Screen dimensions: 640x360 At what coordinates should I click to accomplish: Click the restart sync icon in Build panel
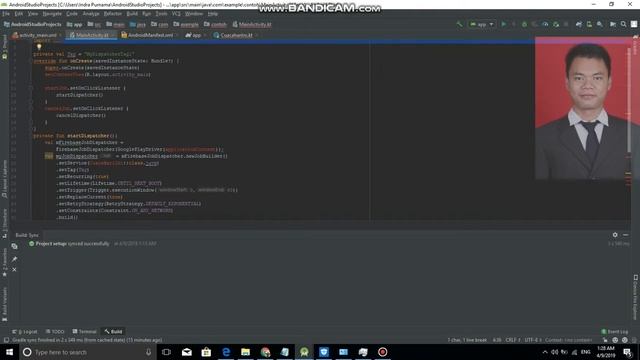(14, 246)
